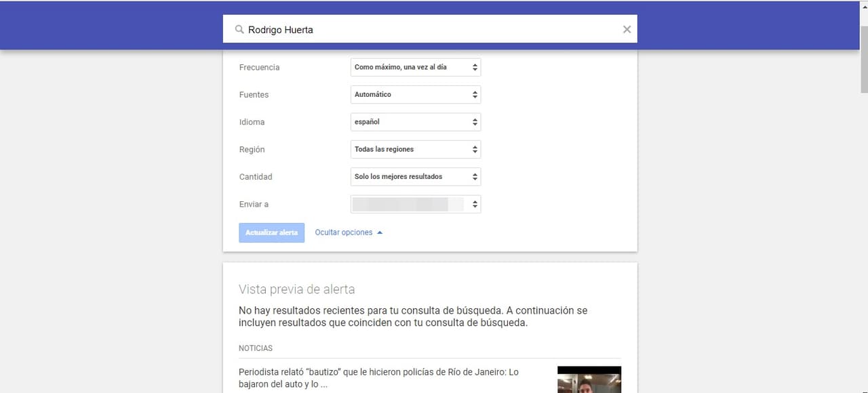
Task: Expand the Fuentes dropdown set to Automático
Action: click(x=415, y=95)
